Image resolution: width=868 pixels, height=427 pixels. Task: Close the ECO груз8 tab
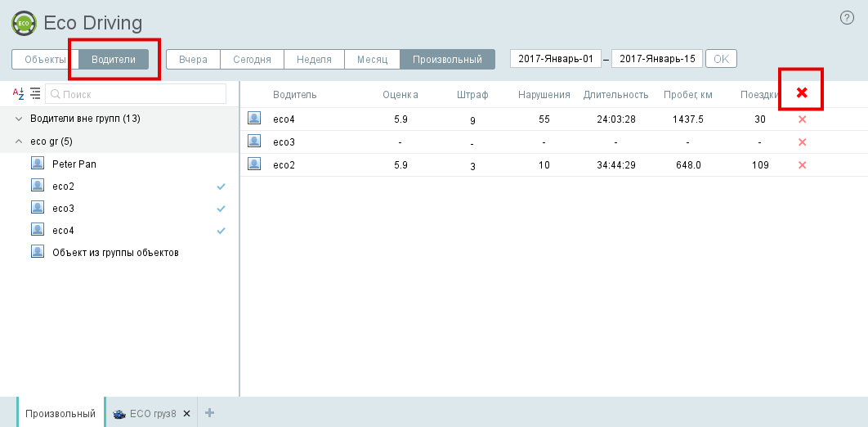pyautogui.click(x=186, y=414)
